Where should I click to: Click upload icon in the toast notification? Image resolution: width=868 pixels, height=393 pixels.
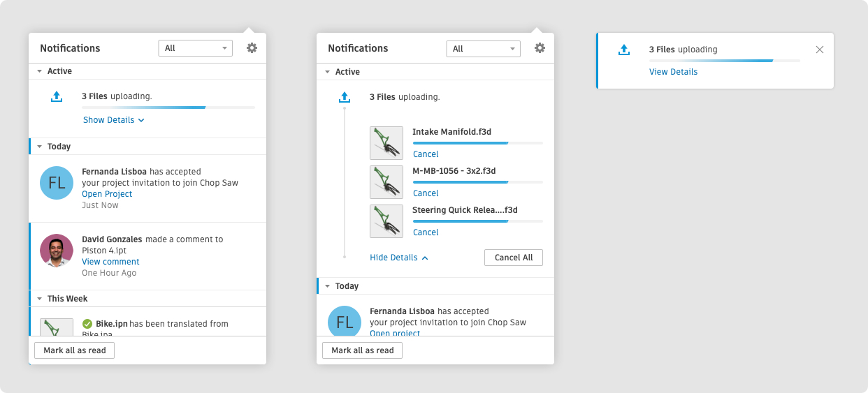click(x=625, y=50)
